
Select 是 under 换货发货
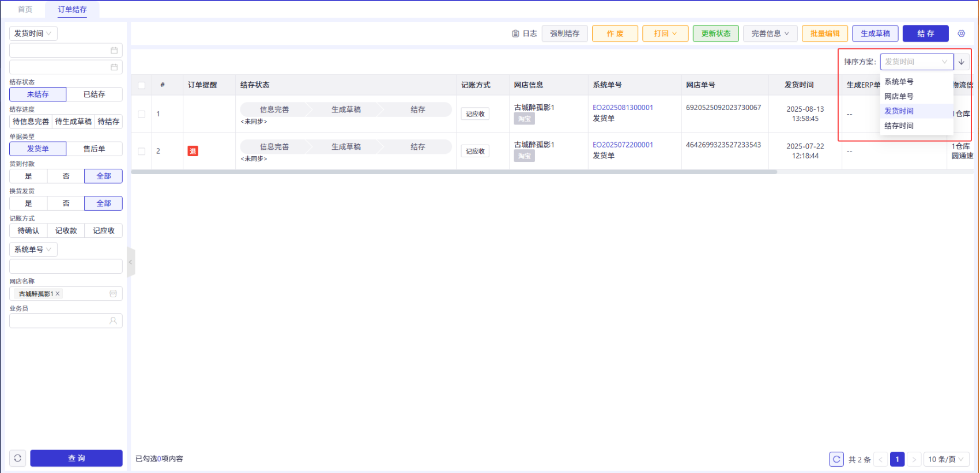28,203
